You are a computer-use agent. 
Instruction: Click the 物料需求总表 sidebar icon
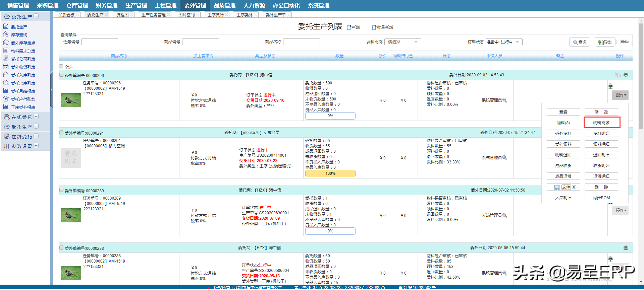pyautogui.click(x=6, y=51)
